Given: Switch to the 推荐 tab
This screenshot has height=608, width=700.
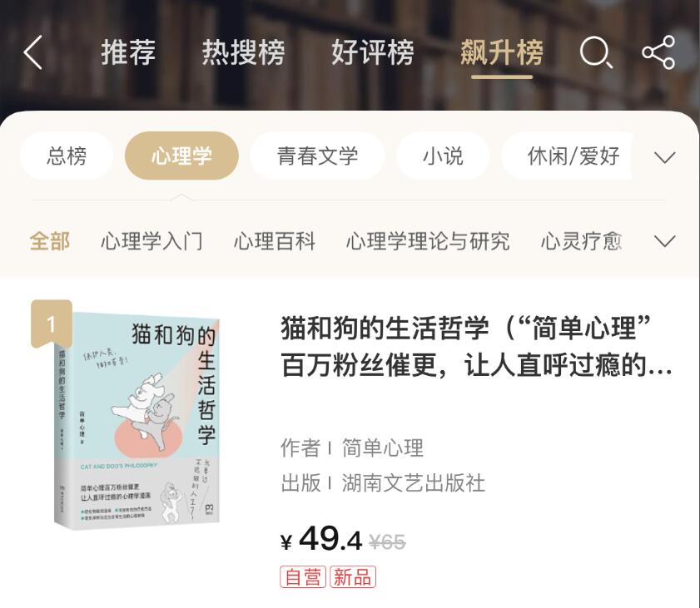Looking at the screenshot, I should click(x=128, y=52).
